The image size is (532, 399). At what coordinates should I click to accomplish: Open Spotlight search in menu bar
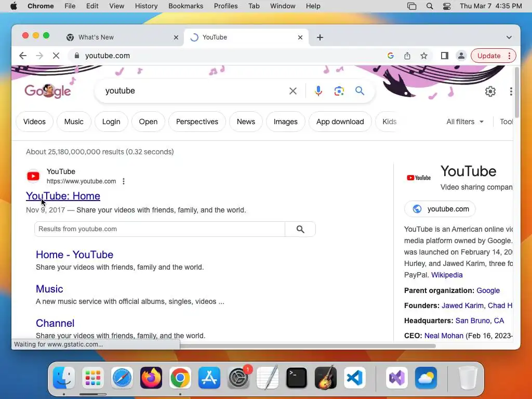tap(430, 6)
